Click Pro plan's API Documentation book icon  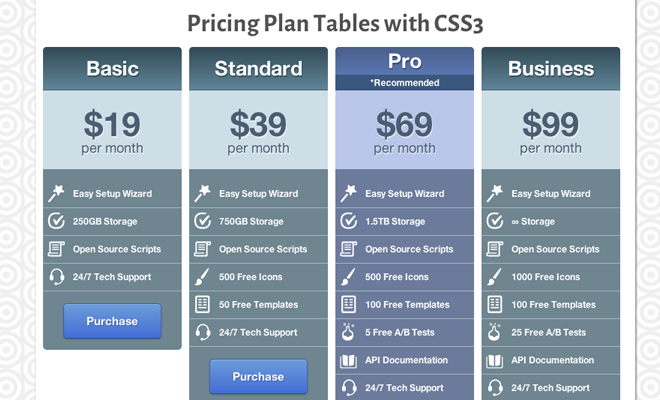pos(349,360)
